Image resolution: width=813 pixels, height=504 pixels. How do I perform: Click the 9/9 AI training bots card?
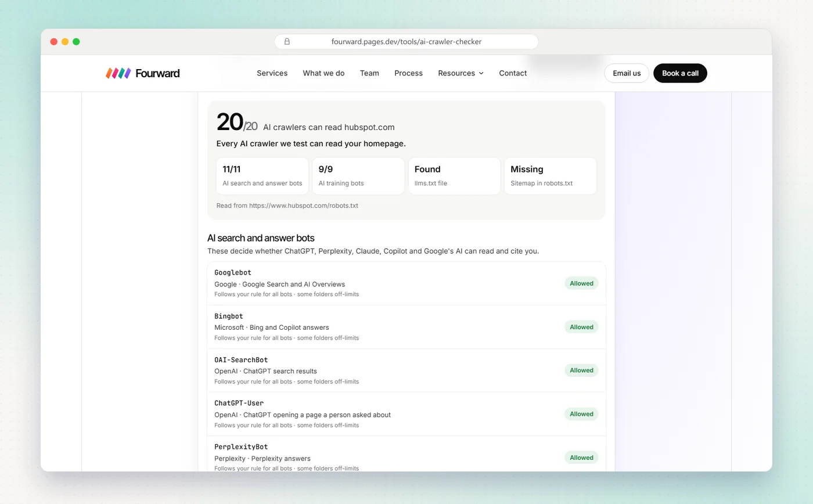358,176
